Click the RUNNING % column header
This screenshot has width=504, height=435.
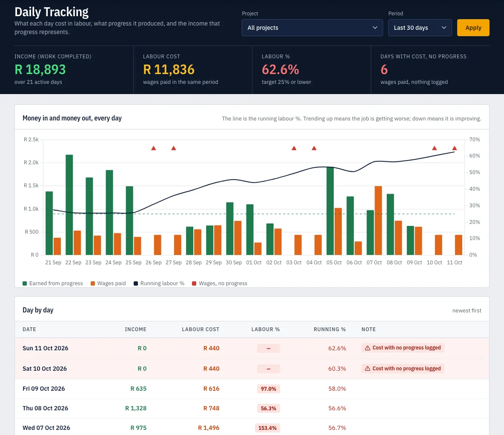pos(329,329)
